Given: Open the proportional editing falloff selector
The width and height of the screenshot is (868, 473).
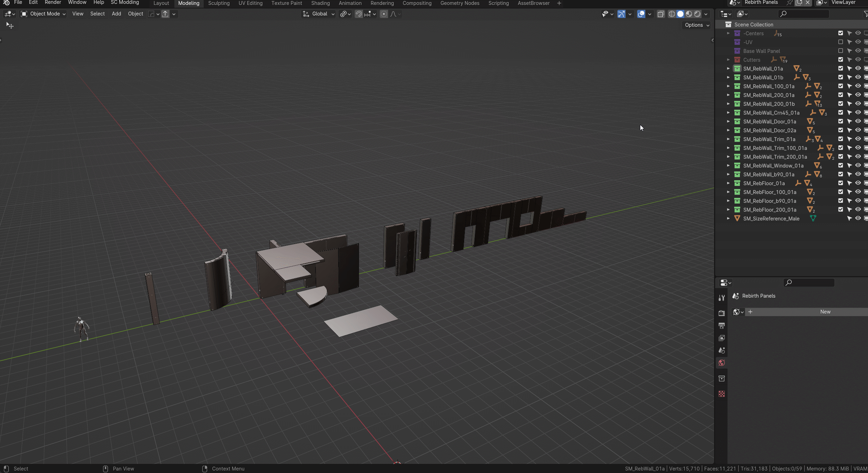Looking at the screenshot, I should click(x=393, y=14).
